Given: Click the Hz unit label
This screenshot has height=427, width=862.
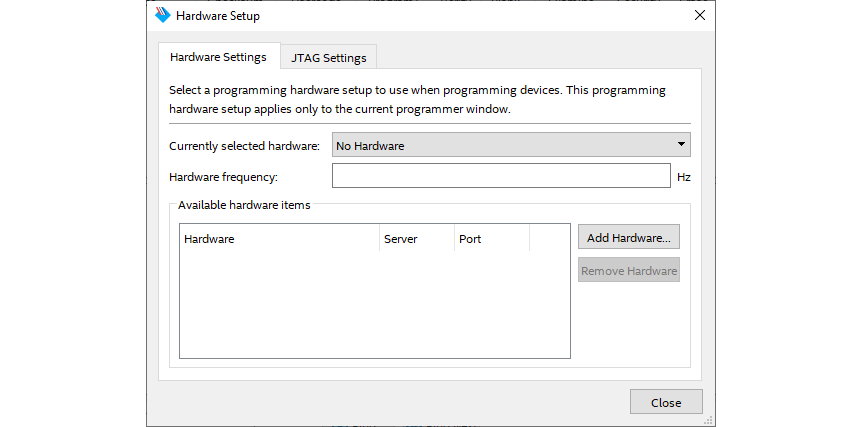Looking at the screenshot, I should pyautogui.click(x=683, y=177).
